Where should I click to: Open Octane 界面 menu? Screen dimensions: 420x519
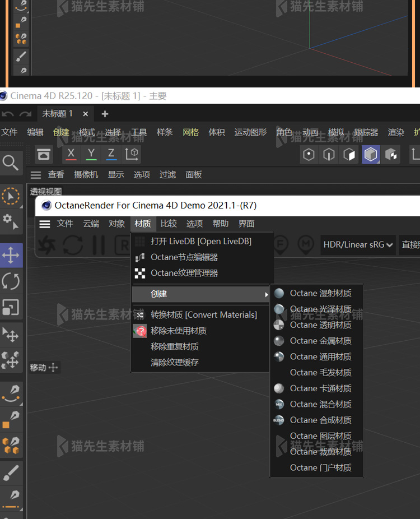tap(246, 224)
